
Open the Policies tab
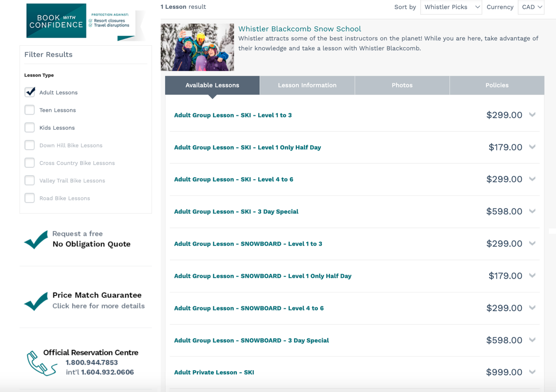click(x=497, y=85)
